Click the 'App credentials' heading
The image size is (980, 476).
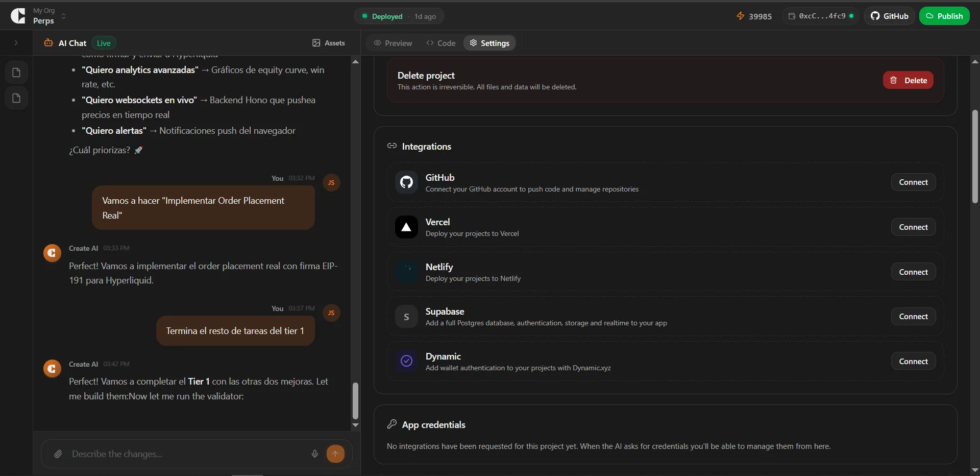434,425
